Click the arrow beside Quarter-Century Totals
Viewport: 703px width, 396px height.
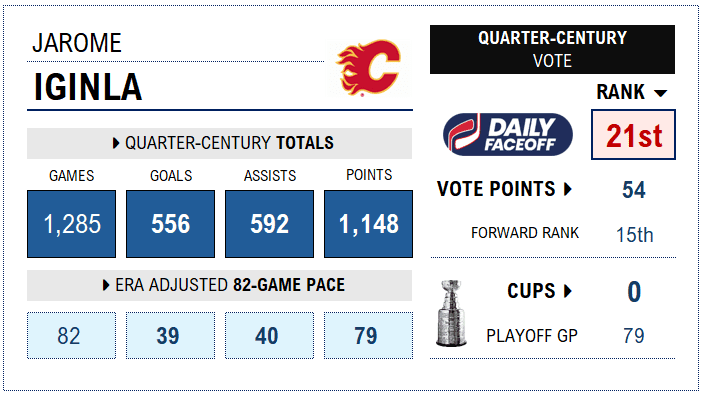(116, 143)
